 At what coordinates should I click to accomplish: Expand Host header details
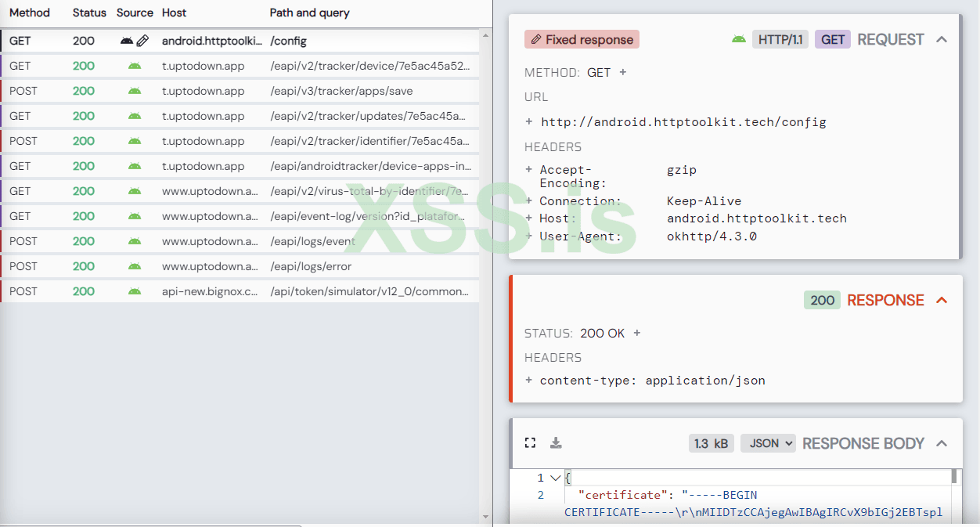tap(529, 218)
